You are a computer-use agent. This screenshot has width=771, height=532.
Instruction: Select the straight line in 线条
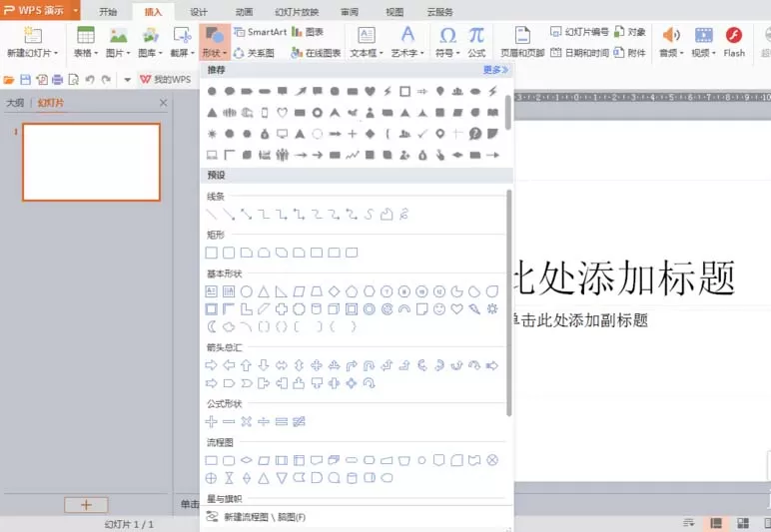tap(211, 215)
